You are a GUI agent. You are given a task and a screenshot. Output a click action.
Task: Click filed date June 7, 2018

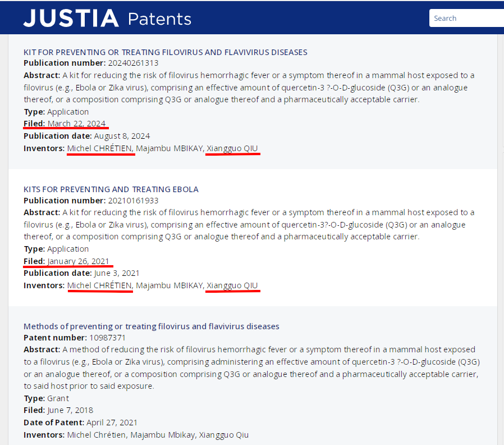click(70, 410)
